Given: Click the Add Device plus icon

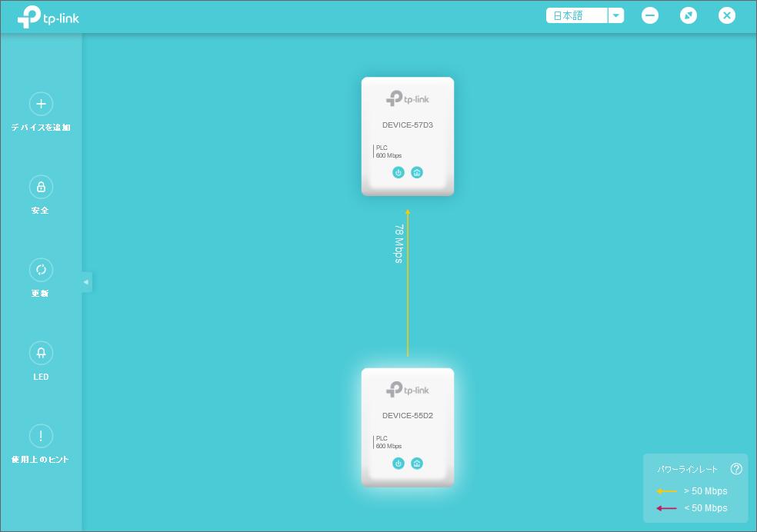Looking at the screenshot, I should 41,104.
